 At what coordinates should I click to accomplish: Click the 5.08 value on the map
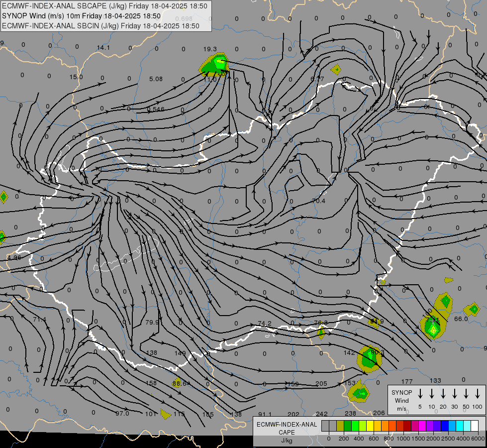(x=156, y=79)
